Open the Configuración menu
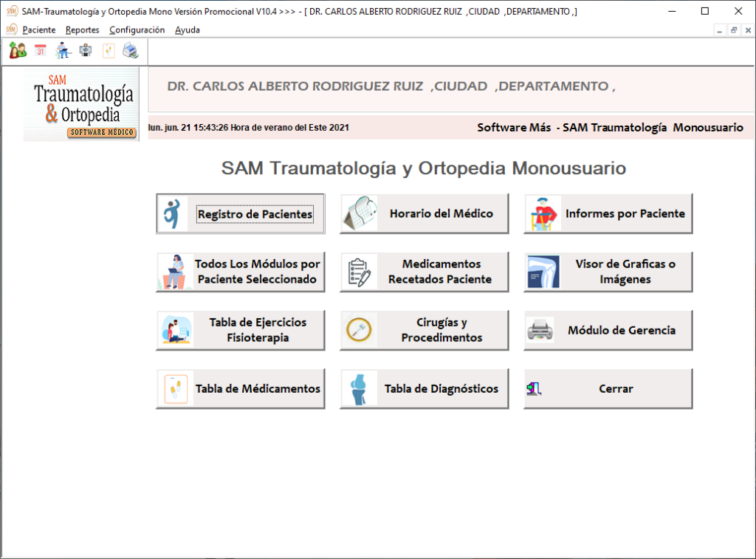Viewport: 756px width, 559px height. (x=137, y=30)
